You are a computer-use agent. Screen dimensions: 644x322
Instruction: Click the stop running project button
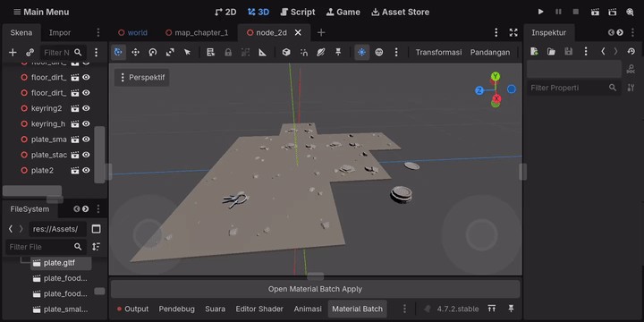pos(576,12)
